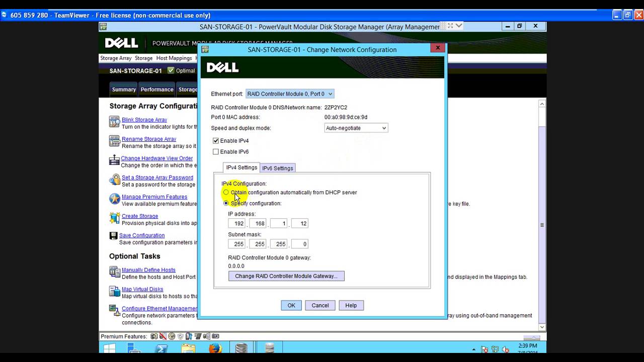
Task: Open the Windows Start button
Action: coord(109,348)
